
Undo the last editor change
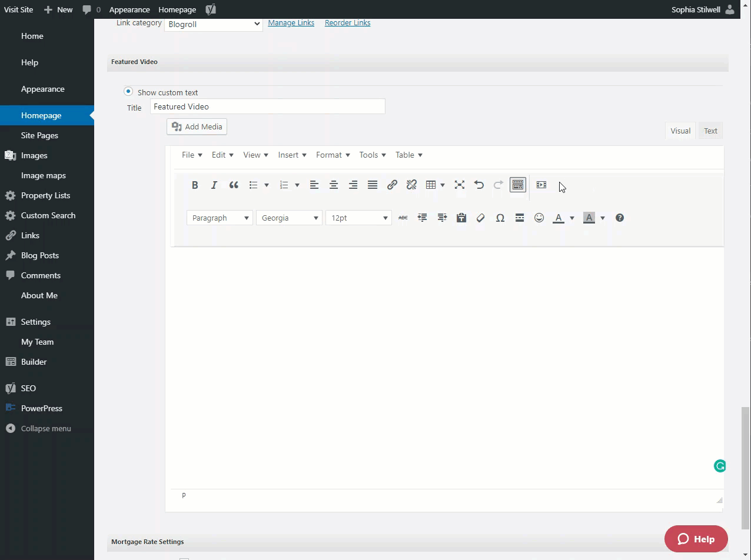(x=478, y=185)
